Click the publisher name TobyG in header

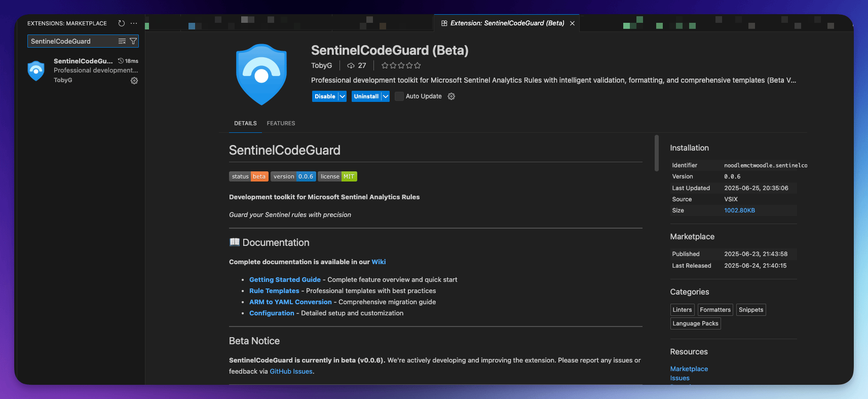(x=321, y=65)
